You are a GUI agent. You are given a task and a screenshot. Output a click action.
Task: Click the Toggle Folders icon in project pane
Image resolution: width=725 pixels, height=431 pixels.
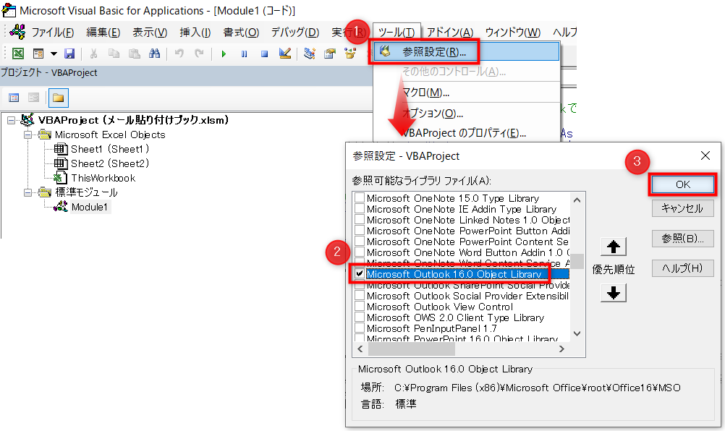pos(58,97)
